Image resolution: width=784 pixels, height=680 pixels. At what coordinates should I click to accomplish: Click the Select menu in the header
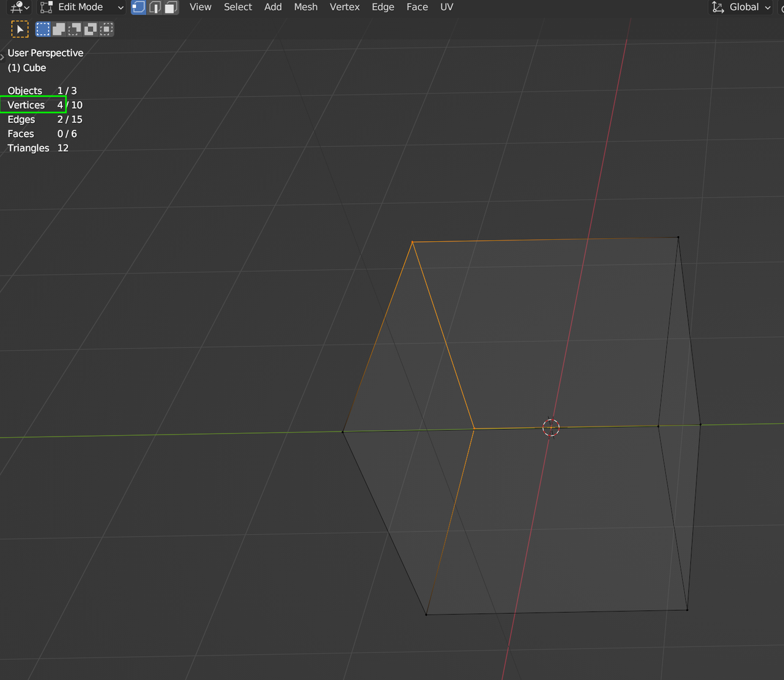(x=238, y=7)
